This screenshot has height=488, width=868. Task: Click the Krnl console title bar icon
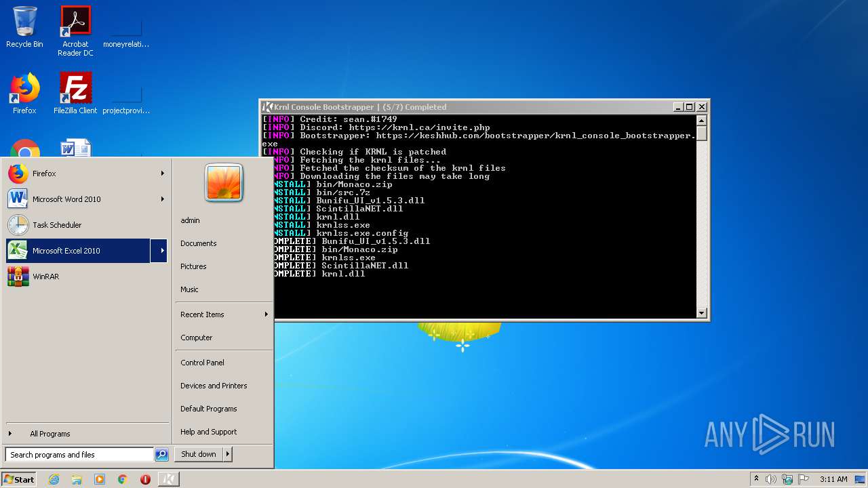click(x=268, y=107)
